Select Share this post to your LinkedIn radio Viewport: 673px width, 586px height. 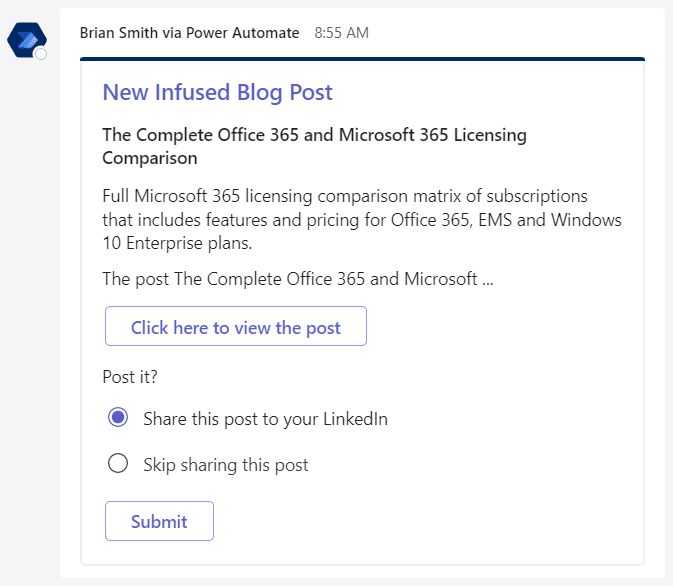(x=118, y=417)
